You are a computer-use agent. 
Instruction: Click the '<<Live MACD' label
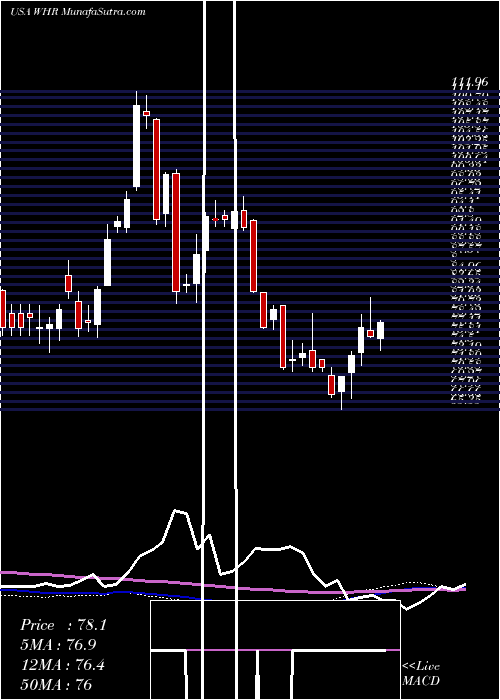[421, 674]
